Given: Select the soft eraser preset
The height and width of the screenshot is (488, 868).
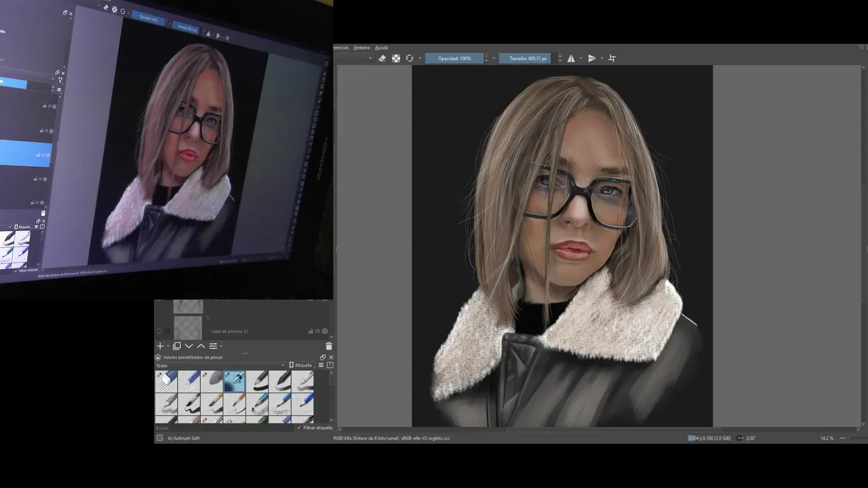Looking at the screenshot, I should coord(212,381).
